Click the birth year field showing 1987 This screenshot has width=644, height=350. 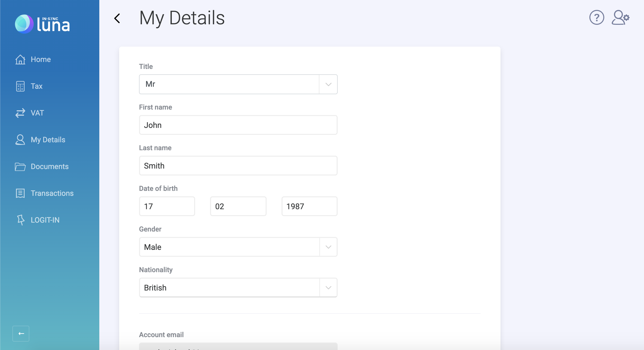click(x=309, y=206)
